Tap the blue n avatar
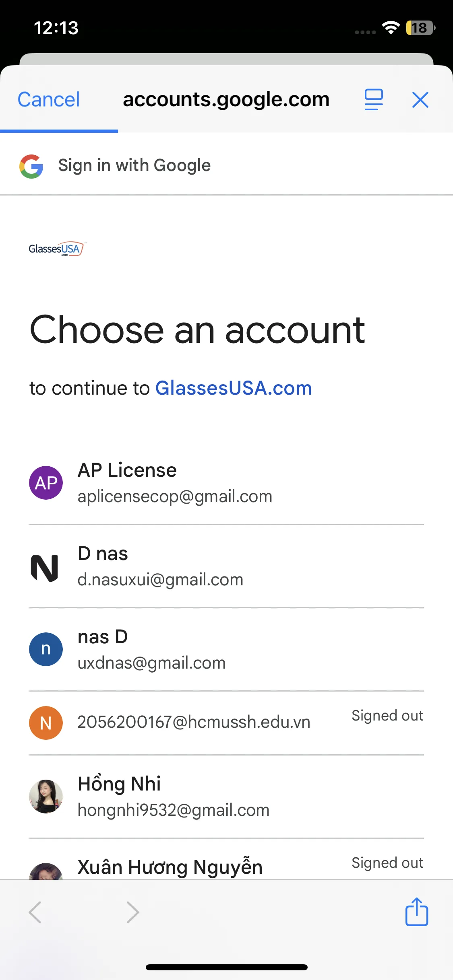This screenshot has height=980, width=453. (46, 649)
